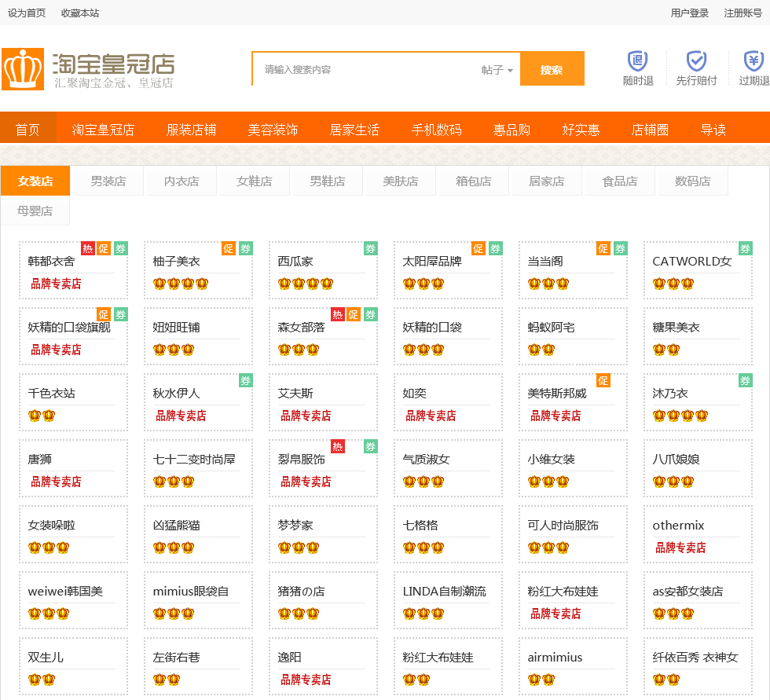The image size is (770, 700).
Task: Click the orange 促 badge on 美特斯邦威
Action: (x=603, y=380)
